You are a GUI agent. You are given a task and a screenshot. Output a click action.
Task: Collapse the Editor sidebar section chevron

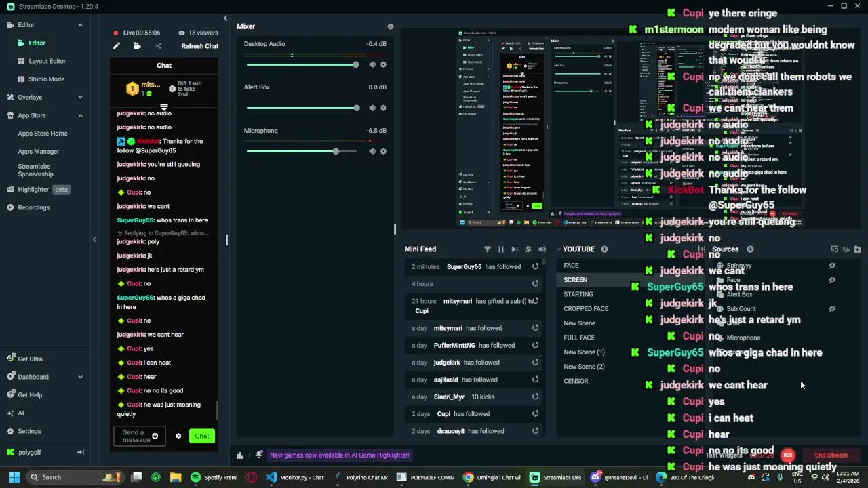(x=80, y=25)
